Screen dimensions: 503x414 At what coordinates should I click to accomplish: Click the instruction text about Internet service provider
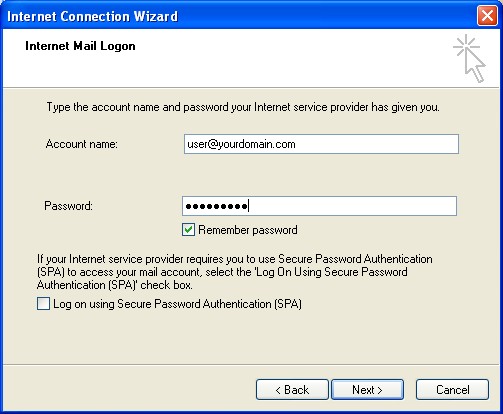coord(243,107)
